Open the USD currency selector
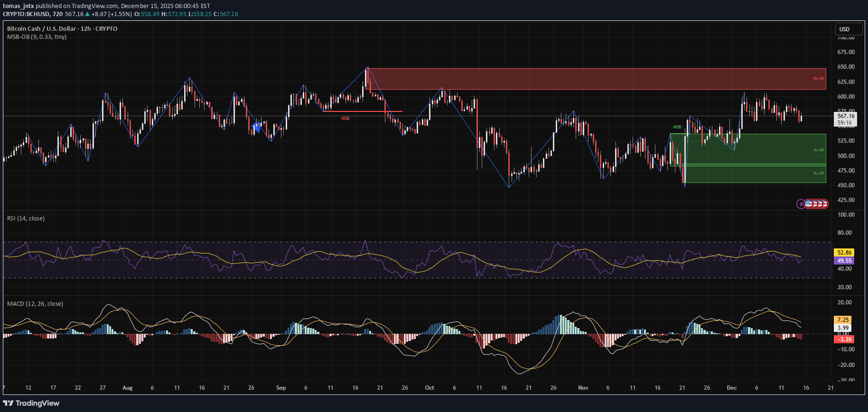868x412 pixels. point(844,29)
